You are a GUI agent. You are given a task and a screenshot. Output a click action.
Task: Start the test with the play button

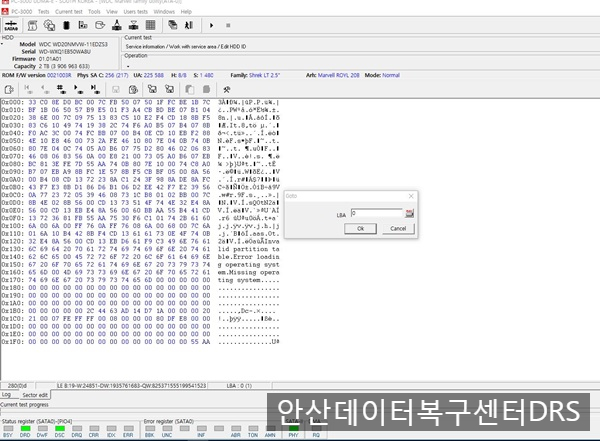(212, 25)
